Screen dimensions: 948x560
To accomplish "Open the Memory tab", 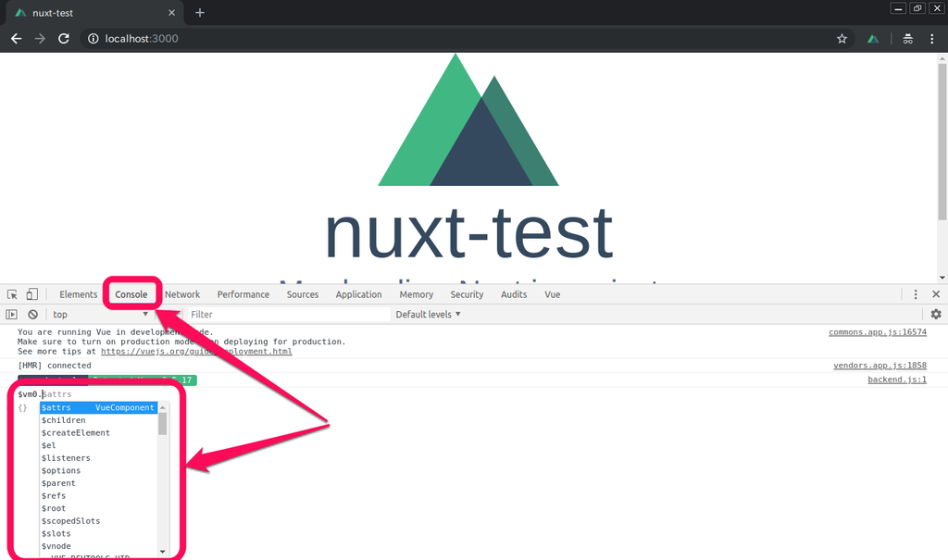I will 416,294.
